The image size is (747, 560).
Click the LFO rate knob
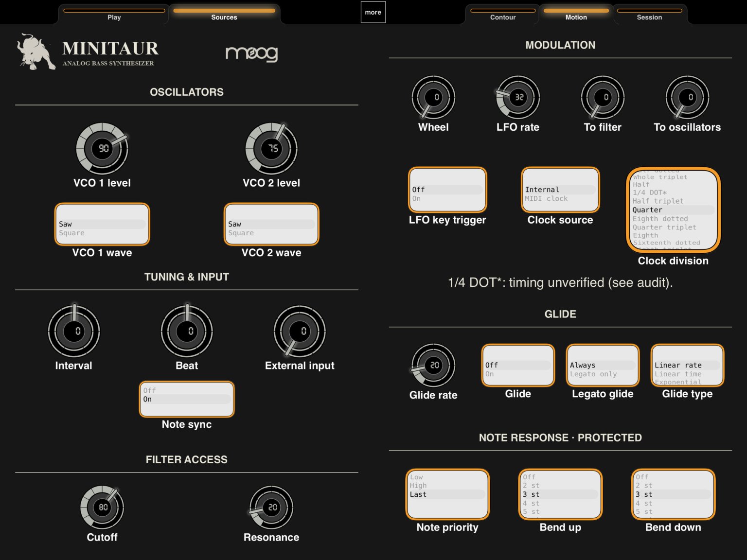(x=518, y=97)
